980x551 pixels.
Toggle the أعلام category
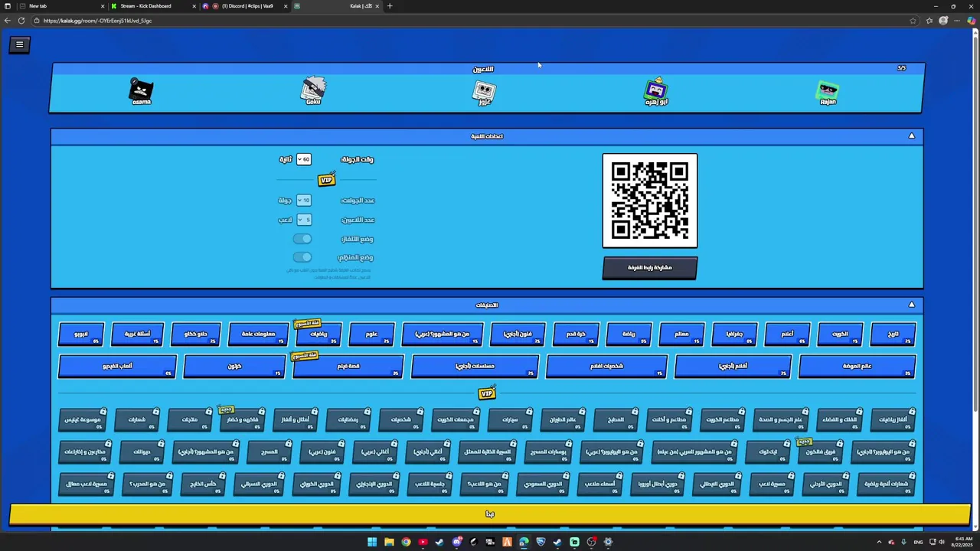[787, 334]
